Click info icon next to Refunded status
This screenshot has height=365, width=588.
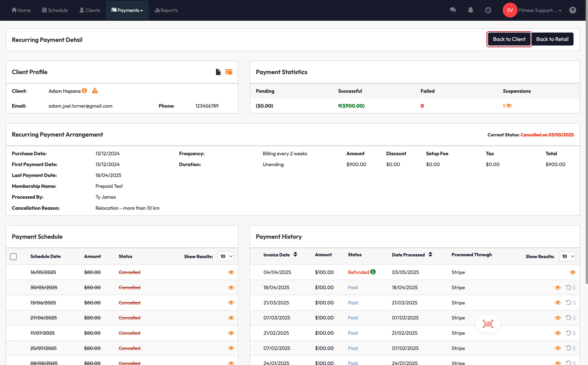[373, 272]
